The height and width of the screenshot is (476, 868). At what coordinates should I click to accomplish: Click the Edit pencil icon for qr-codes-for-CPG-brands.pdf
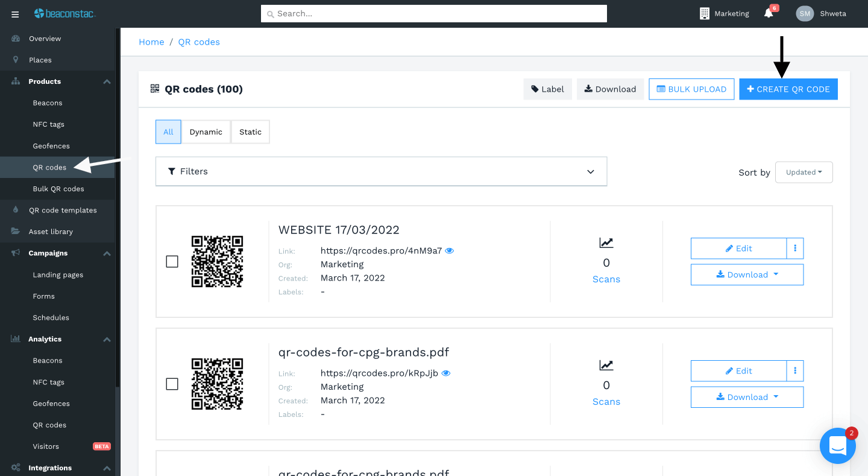730,370
